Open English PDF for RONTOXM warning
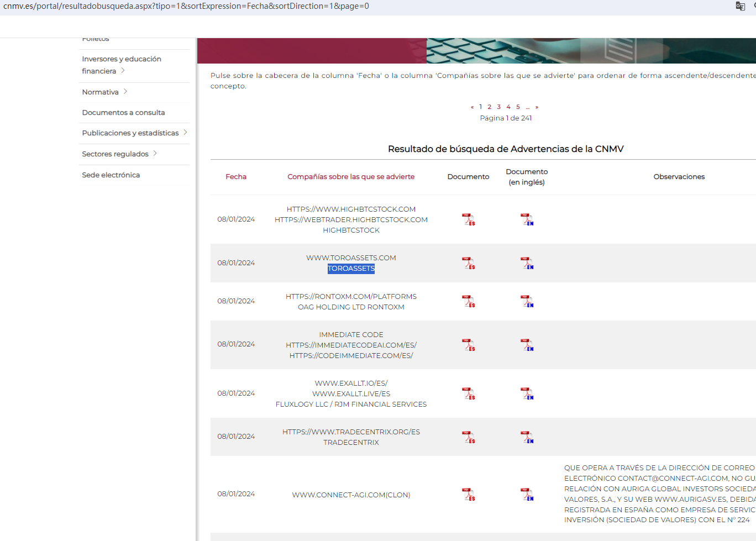 coord(527,301)
